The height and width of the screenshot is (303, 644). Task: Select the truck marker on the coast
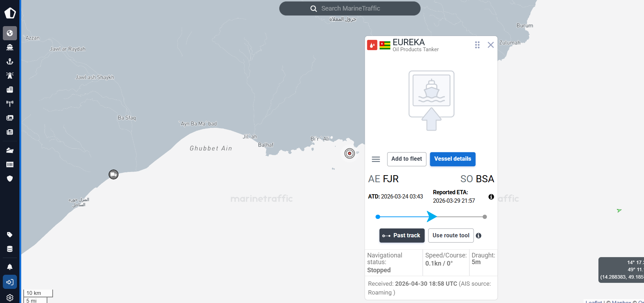113,174
